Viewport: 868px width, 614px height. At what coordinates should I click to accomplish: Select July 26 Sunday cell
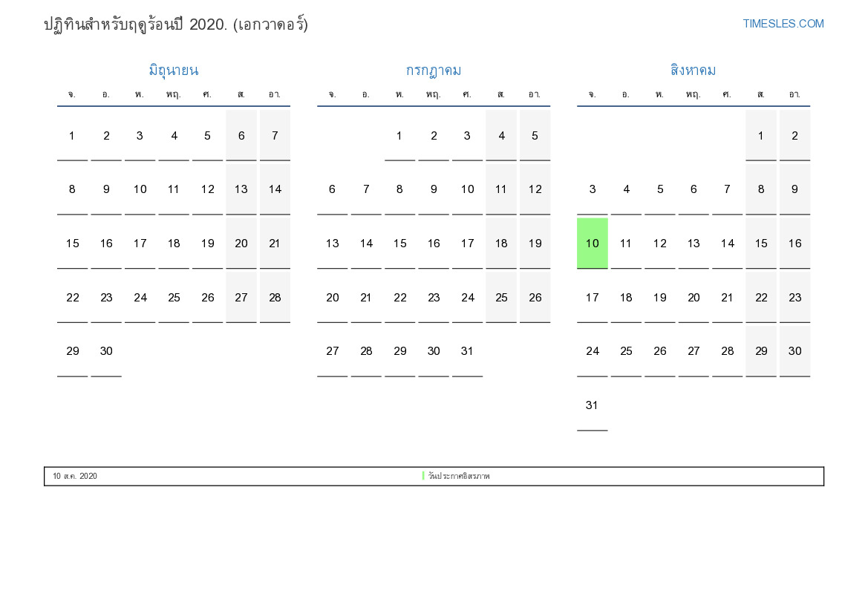click(x=535, y=297)
